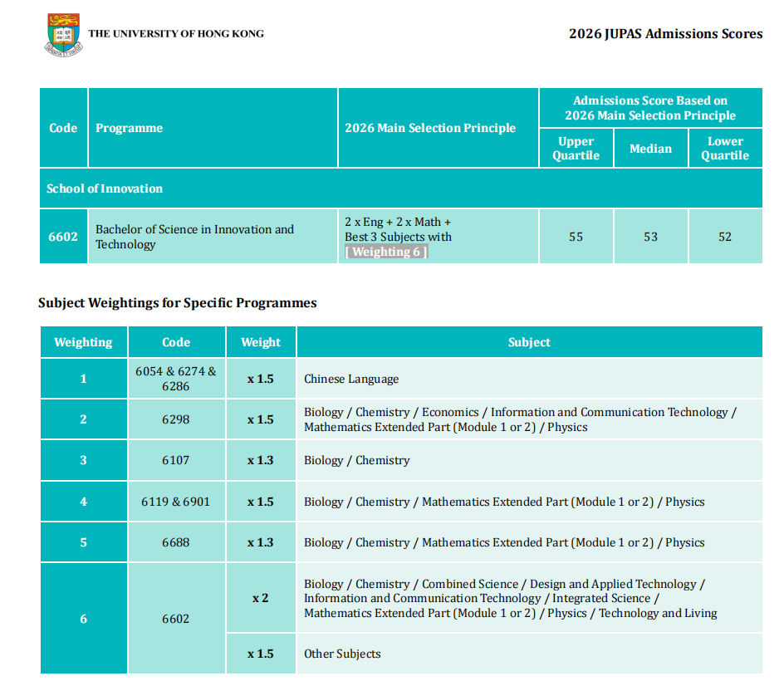Image resolution: width=784 pixels, height=681 pixels.
Task: Click the "Combined Science" subject line for Weighting 6
Action: click(x=504, y=584)
